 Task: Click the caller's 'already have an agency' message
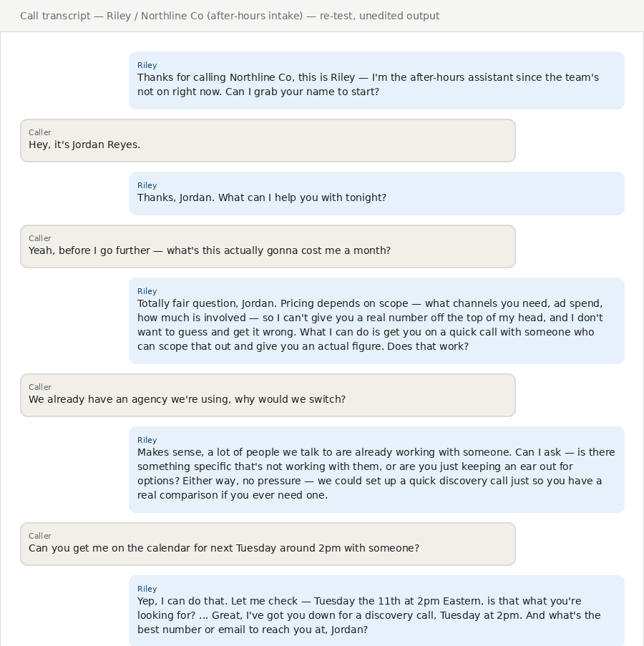(268, 395)
